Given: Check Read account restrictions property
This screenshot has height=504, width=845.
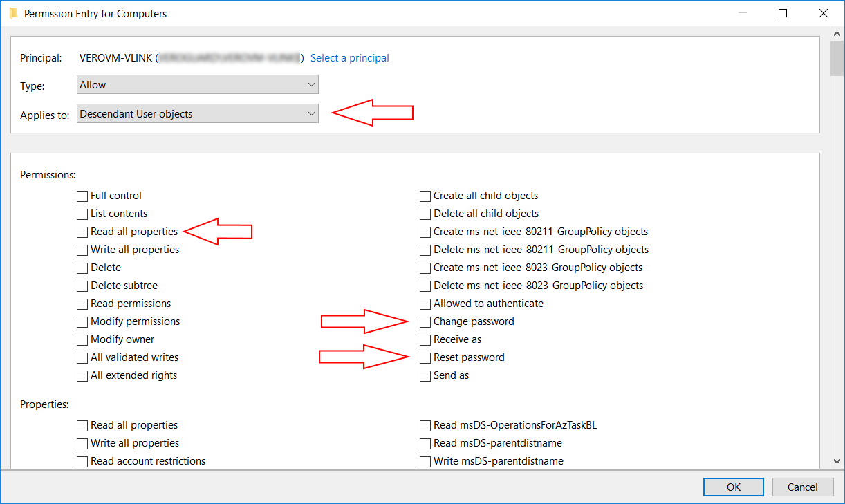Looking at the screenshot, I should 83,462.
